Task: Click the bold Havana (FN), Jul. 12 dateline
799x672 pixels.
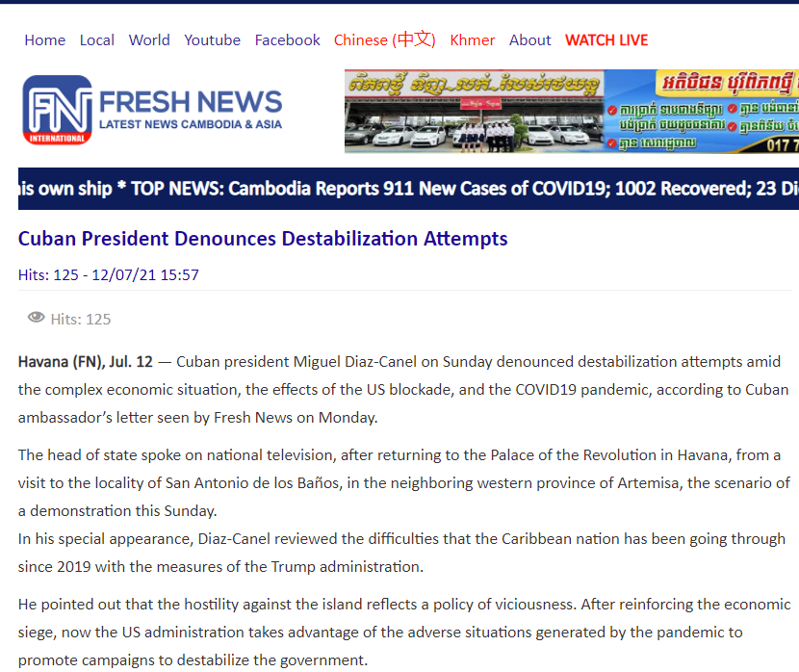Action: pos(85,362)
